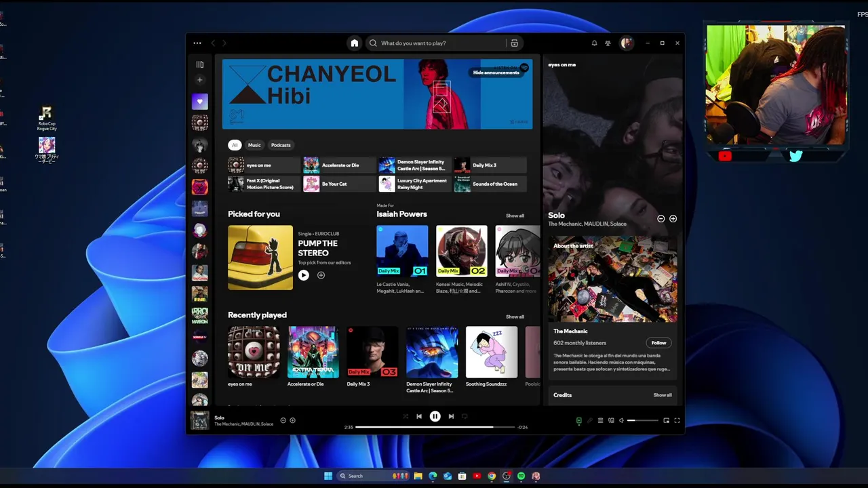
Task: Open Connect to a device icon
Action: [x=611, y=420]
